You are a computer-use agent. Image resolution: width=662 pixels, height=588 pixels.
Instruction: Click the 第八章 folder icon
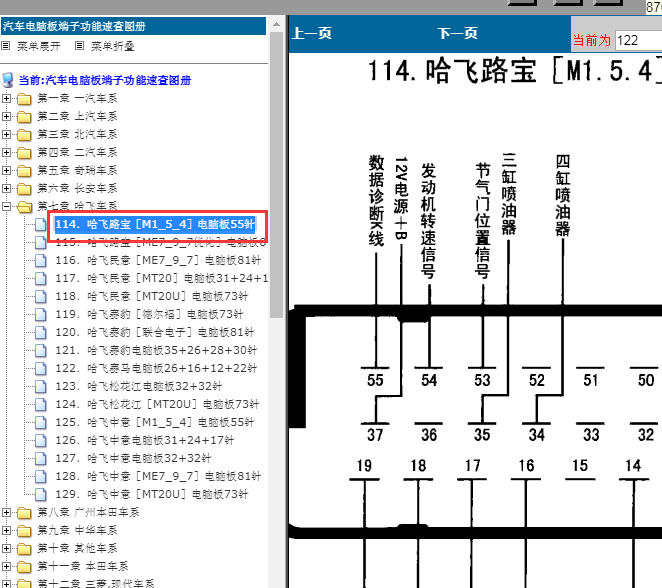click(24, 513)
